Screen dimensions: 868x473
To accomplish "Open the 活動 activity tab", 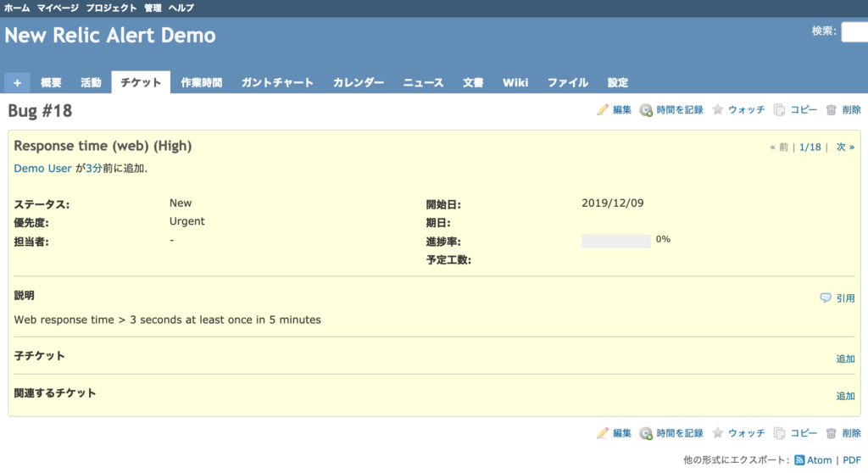I will (x=91, y=82).
